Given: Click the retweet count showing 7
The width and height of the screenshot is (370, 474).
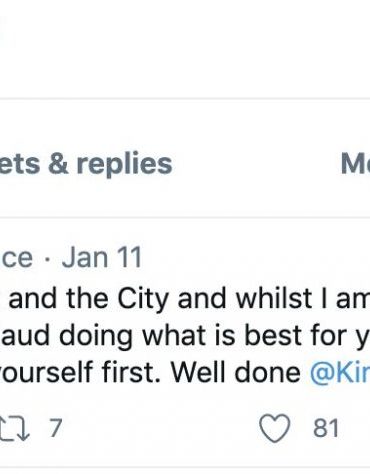Looking at the screenshot, I should (x=56, y=428).
